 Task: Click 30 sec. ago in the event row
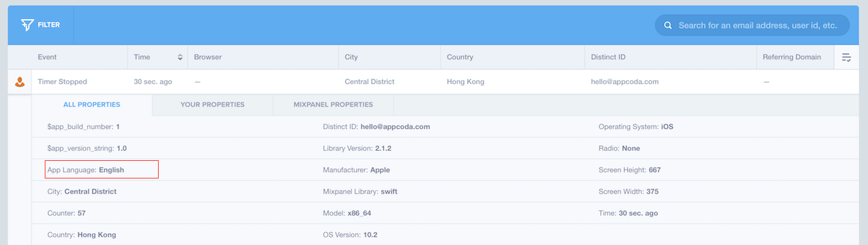[153, 82]
